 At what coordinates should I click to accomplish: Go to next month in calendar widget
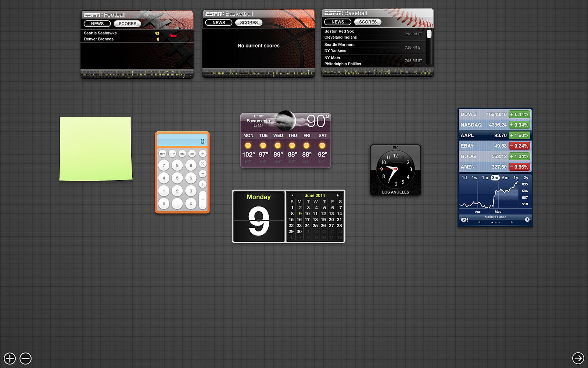[x=338, y=195]
